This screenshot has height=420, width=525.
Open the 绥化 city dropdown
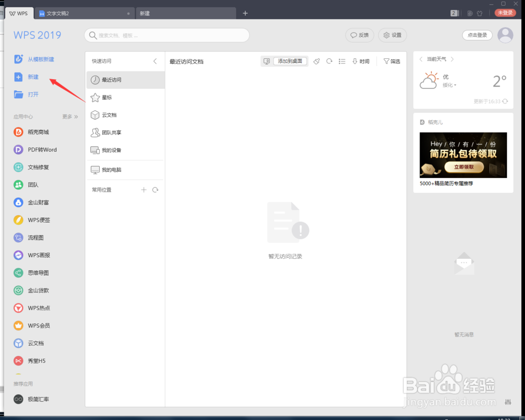click(449, 85)
